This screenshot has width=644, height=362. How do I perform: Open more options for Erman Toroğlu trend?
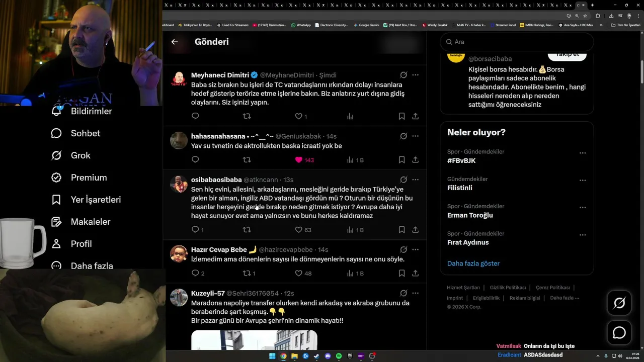pyautogui.click(x=583, y=207)
